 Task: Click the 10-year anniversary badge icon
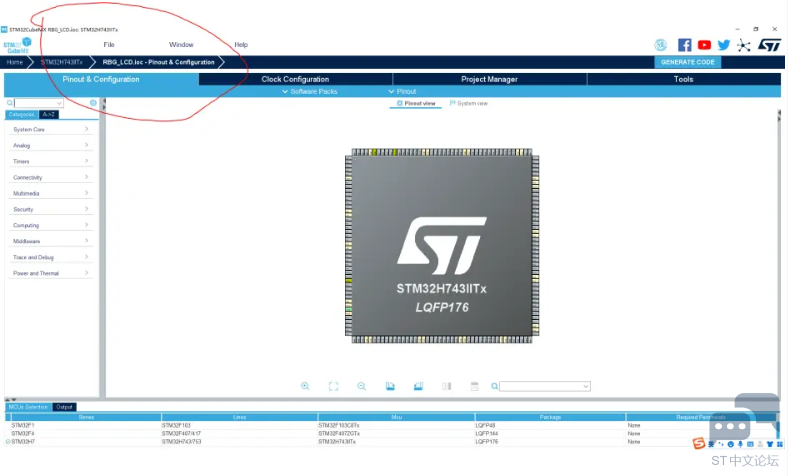coord(660,45)
